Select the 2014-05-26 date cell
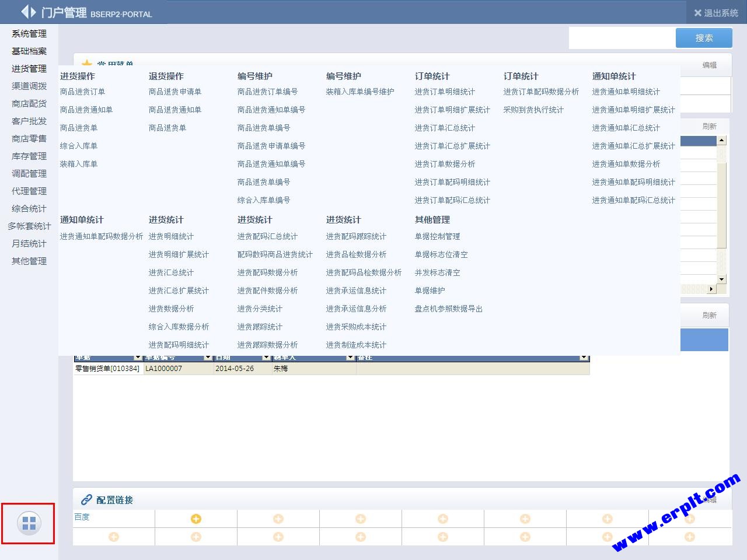Screen dimensions: 747x560 pyautogui.click(x=243, y=369)
